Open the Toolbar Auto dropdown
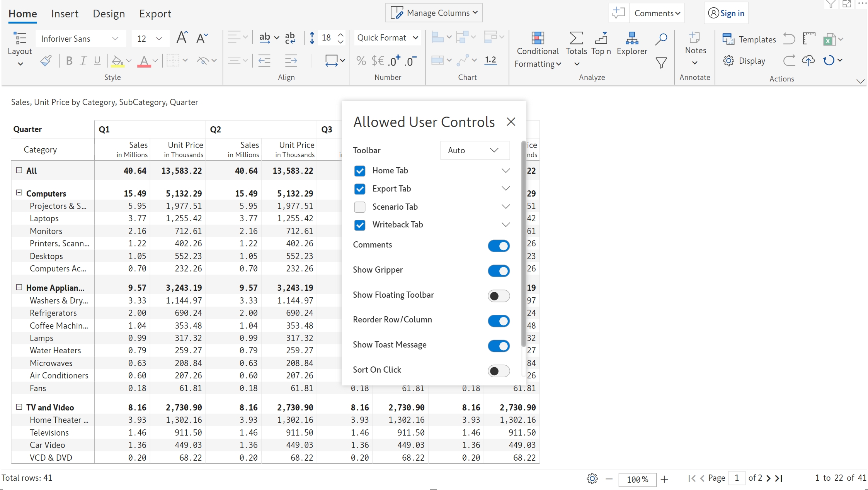The height and width of the screenshot is (490, 868). [475, 150]
